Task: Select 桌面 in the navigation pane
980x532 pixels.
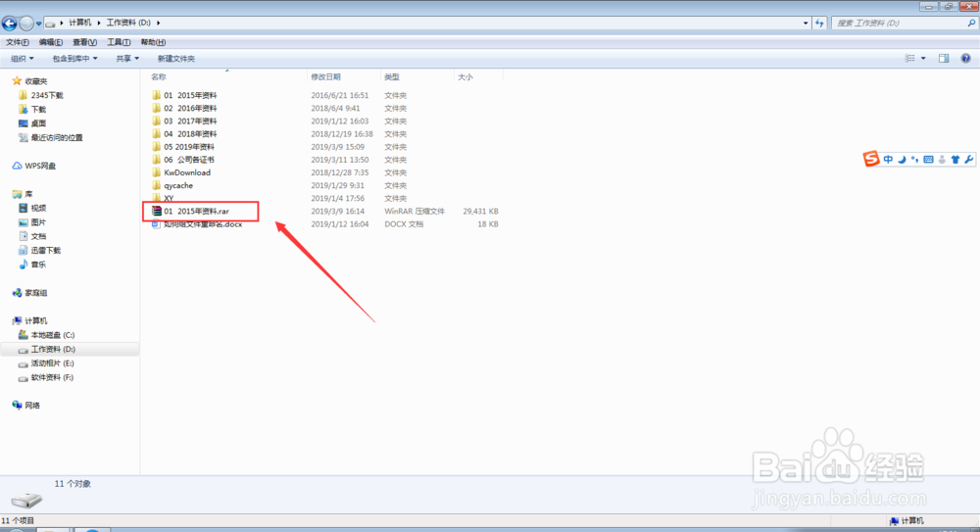Action: 38,123
